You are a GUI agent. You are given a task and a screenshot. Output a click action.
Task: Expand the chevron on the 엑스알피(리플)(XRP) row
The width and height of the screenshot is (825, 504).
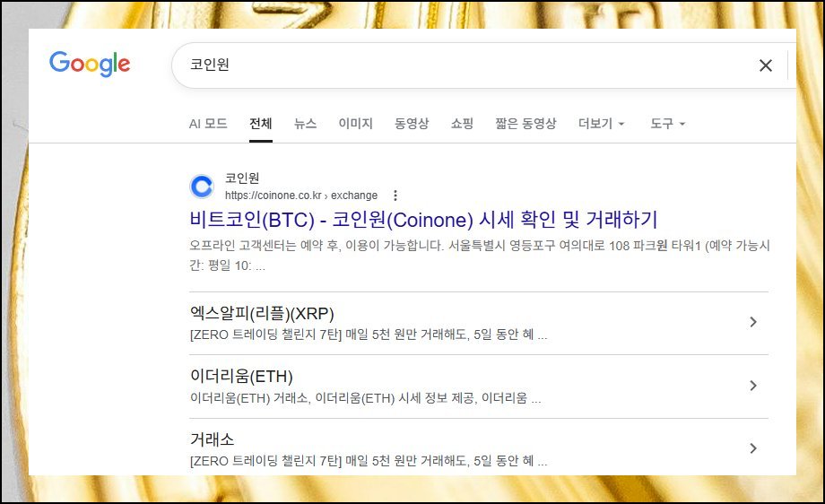pos(753,322)
